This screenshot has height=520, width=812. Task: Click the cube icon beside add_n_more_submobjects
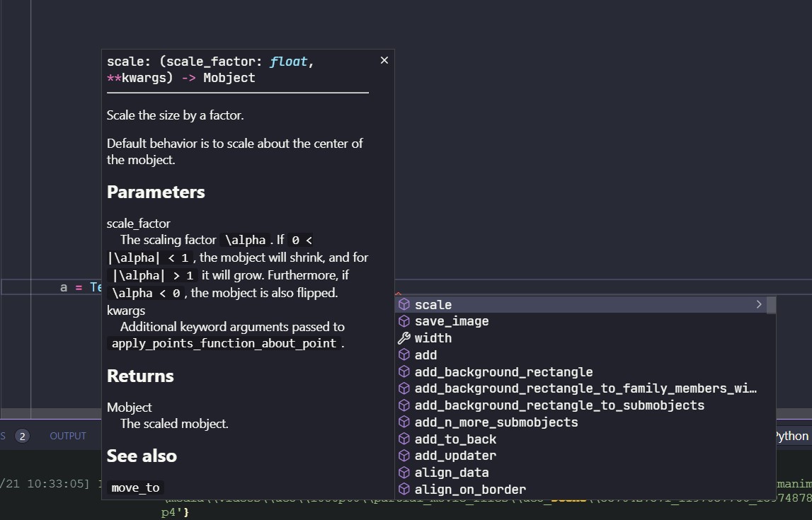pos(404,422)
